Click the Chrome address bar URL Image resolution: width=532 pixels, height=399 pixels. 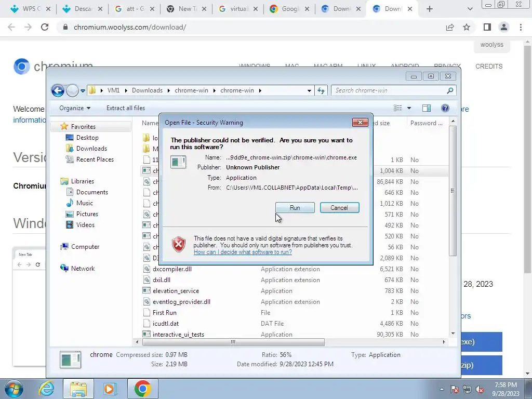click(129, 27)
